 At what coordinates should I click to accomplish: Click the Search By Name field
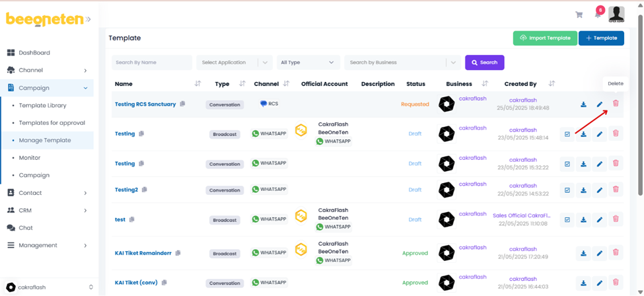pyautogui.click(x=152, y=63)
